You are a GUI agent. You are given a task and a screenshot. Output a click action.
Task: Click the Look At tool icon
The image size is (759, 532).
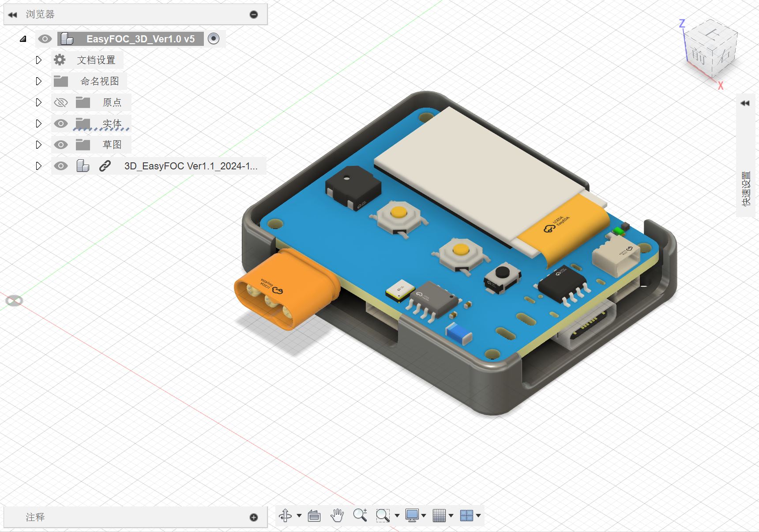pos(314,515)
